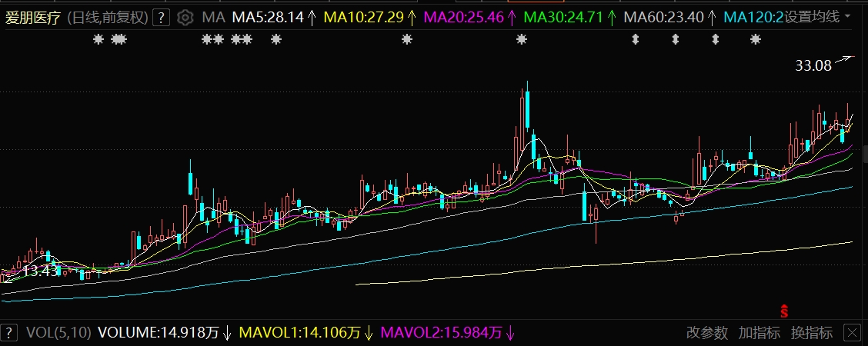868x346 pixels.
Task: Select the green MA30:24.71 legend label
Action: coord(568,17)
